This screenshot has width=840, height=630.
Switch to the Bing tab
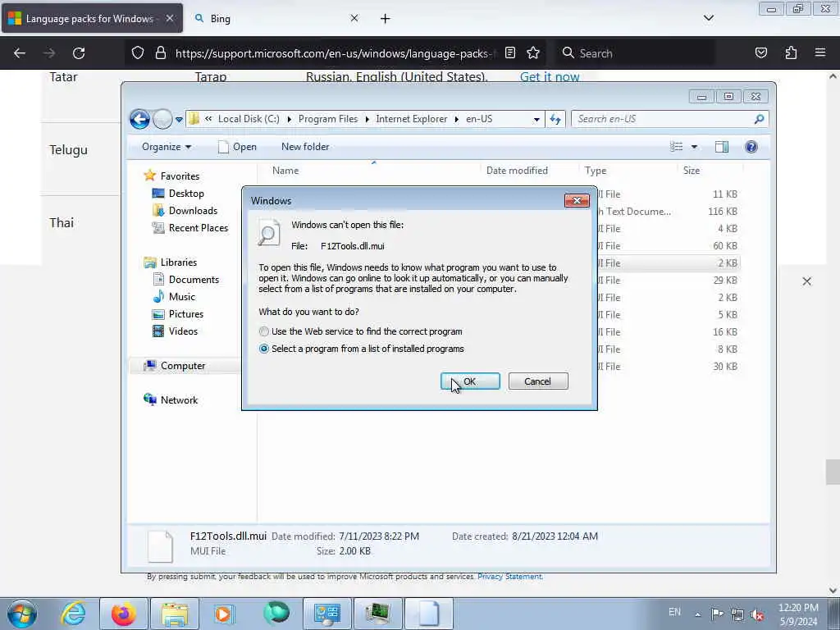click(x=220, y=19)
